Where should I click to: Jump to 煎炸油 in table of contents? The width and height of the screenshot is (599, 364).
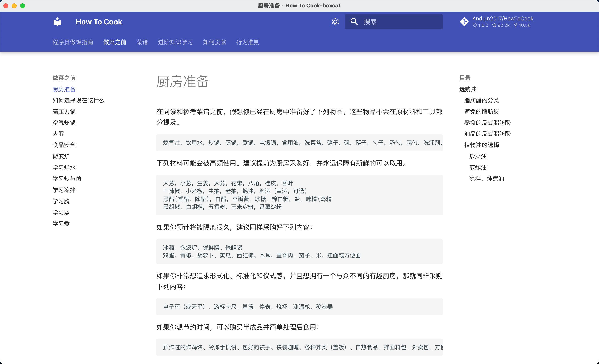[x=478, y=167]
